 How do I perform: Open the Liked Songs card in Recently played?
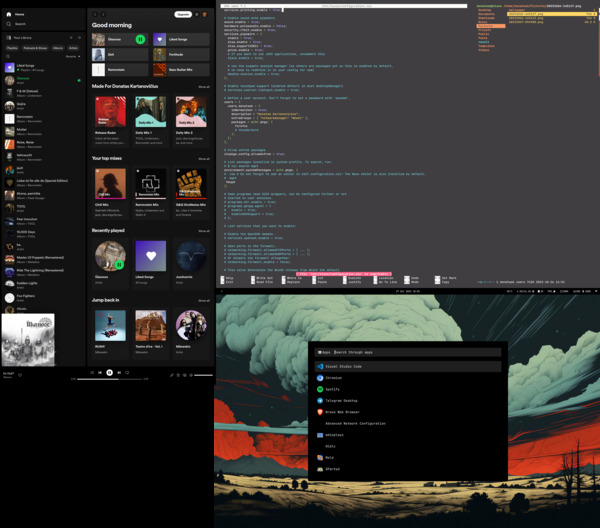(151, 263)
